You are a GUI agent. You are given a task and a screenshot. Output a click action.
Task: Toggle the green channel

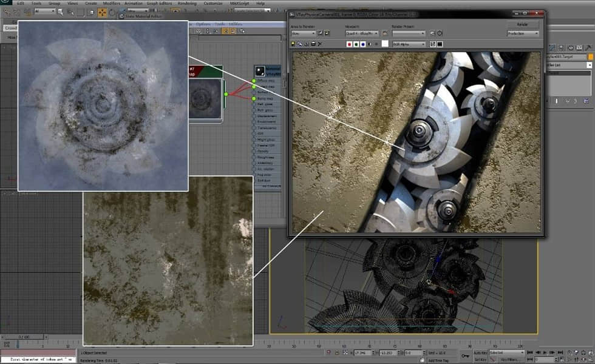[x=356, y=44]
